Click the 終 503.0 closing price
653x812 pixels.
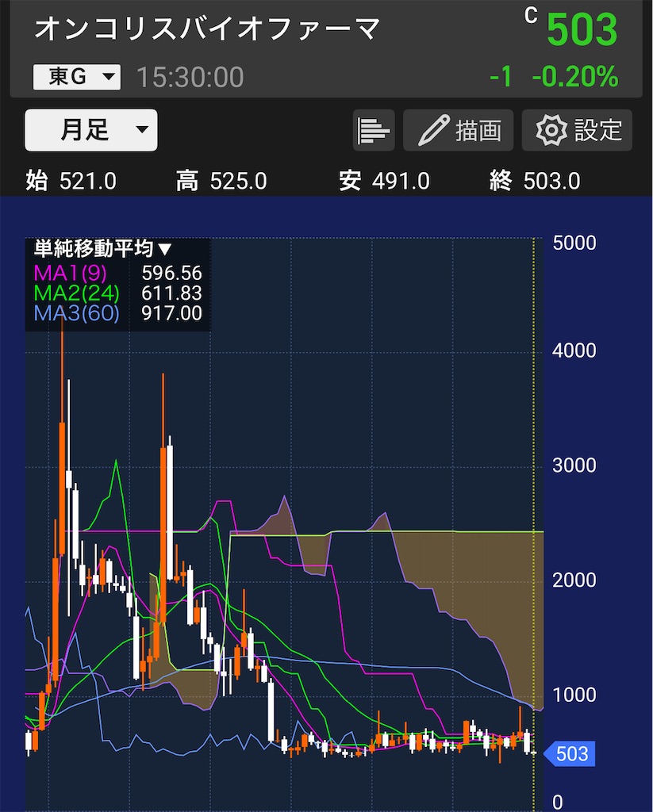click(x=535, y=181)
